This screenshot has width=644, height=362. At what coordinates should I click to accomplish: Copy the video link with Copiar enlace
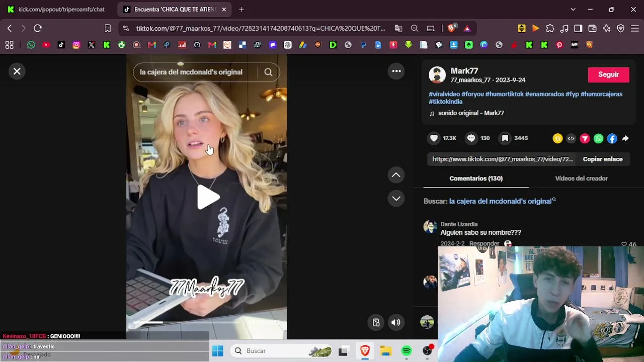click(x=603, y=159)
